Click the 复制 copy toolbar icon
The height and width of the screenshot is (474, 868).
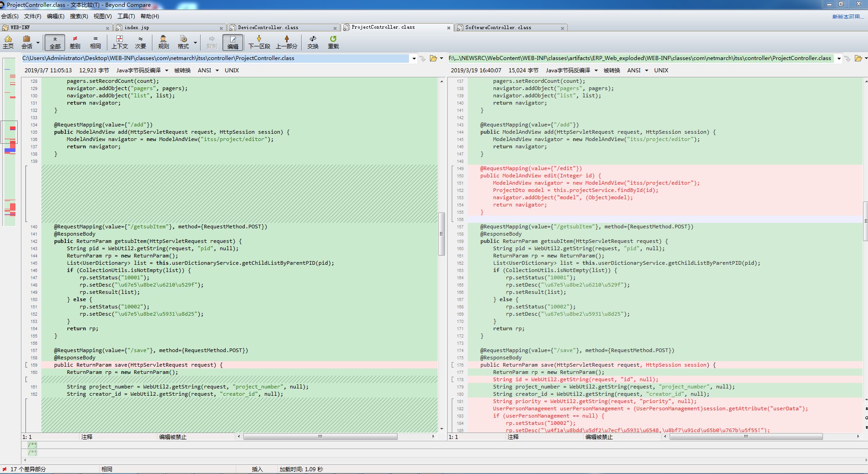[212, 42]
